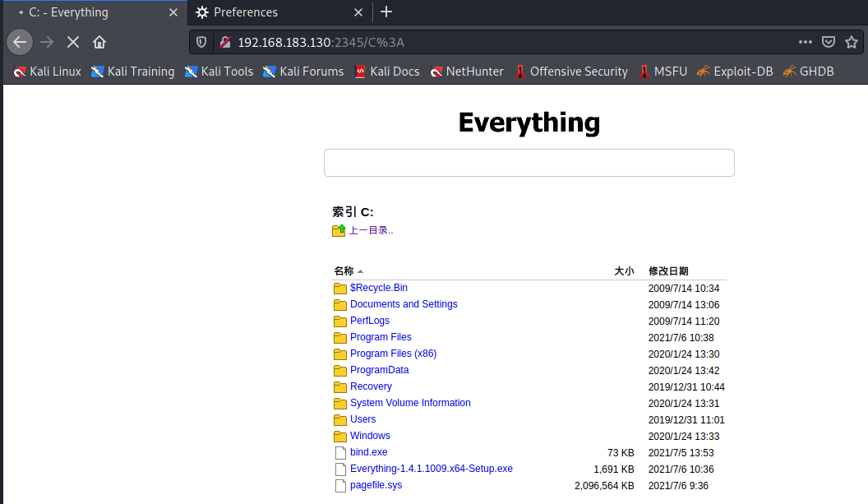The image size is (868, 504).
Task: Click the folder icon beside $Recycle.Bin
Action: pyautogui.click(x=339, y=288)
